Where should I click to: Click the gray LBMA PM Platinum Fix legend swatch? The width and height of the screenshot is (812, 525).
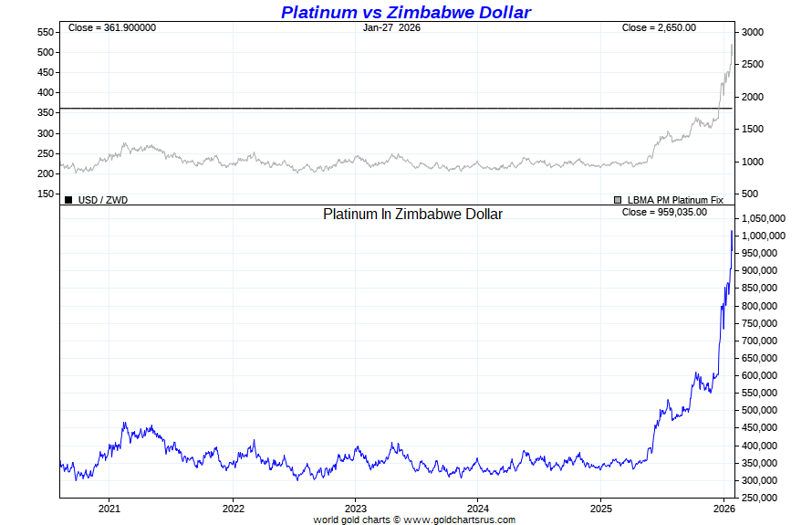tap(618, 200)
